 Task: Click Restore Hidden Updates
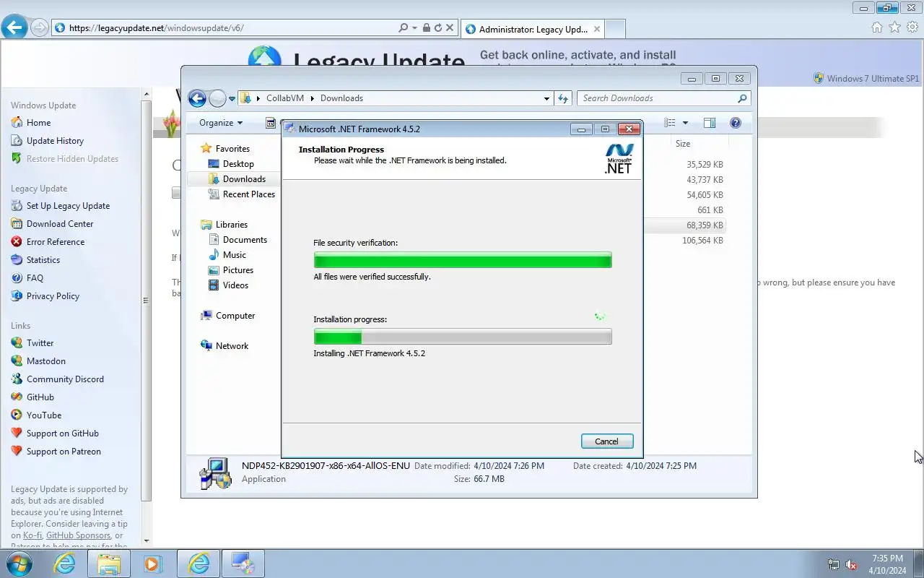[72, 159]
